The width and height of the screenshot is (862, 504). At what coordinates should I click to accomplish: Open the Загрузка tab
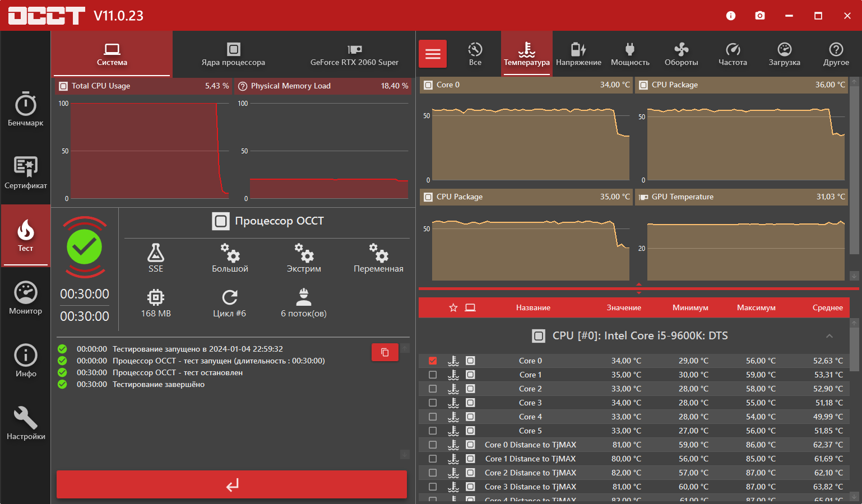point(785,54)
